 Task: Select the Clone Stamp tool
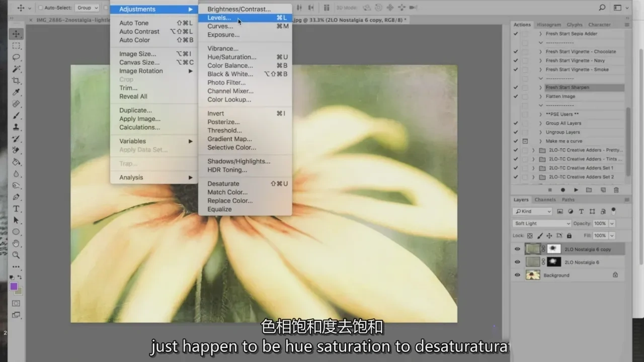pos(17,127)
